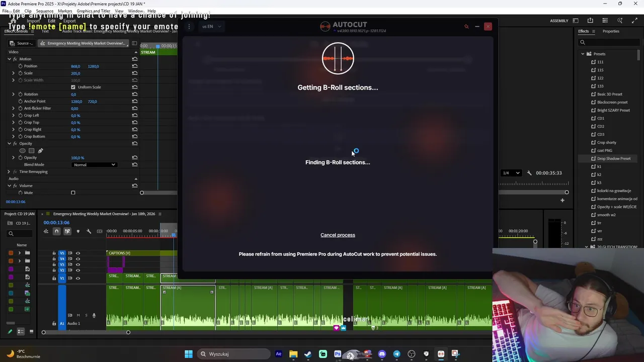Toggle Snap in Timeline magnet icon

point(56,231)
